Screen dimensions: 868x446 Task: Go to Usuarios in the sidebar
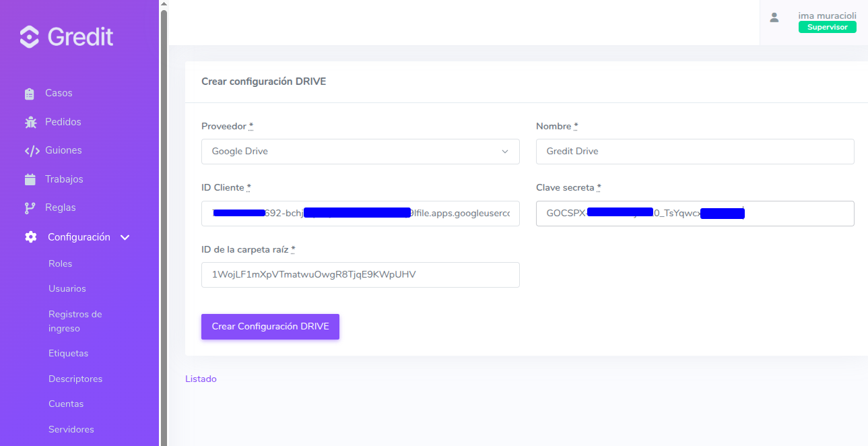pos(67,289)
